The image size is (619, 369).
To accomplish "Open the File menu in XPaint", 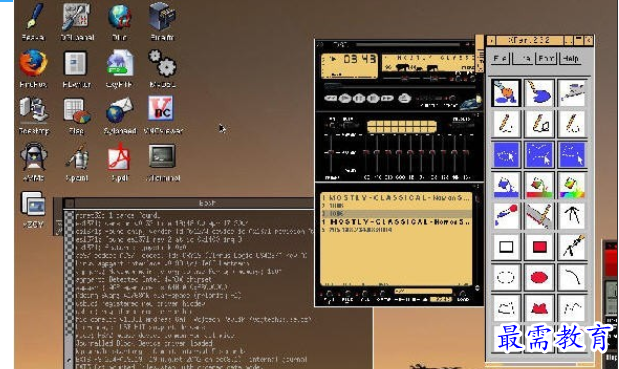I will 500,58.
